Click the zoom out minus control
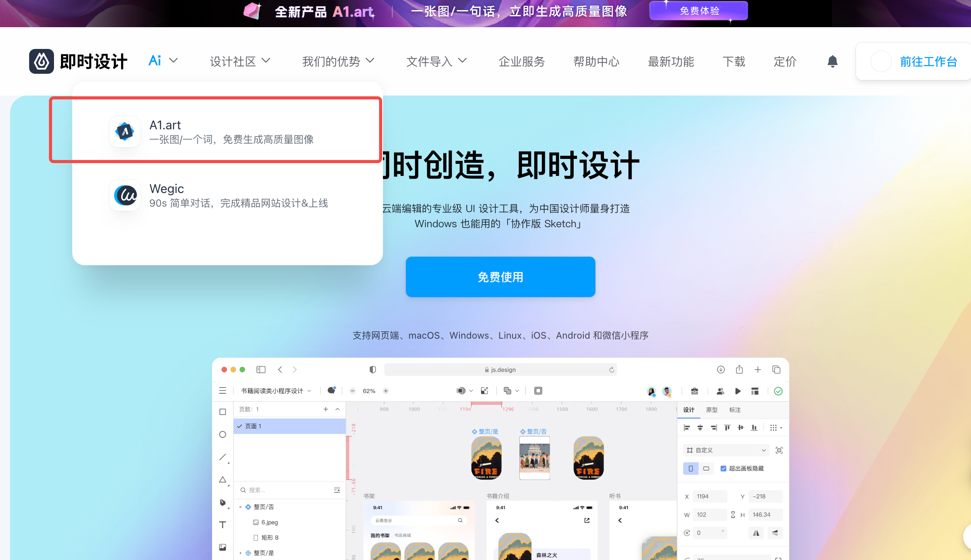This screenshot has height=560, width=971. tap(353, 391)
